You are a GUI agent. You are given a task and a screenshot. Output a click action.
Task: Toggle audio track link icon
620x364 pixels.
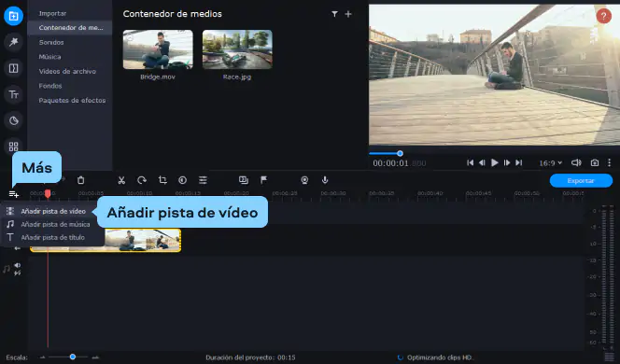tap(18, 273)
